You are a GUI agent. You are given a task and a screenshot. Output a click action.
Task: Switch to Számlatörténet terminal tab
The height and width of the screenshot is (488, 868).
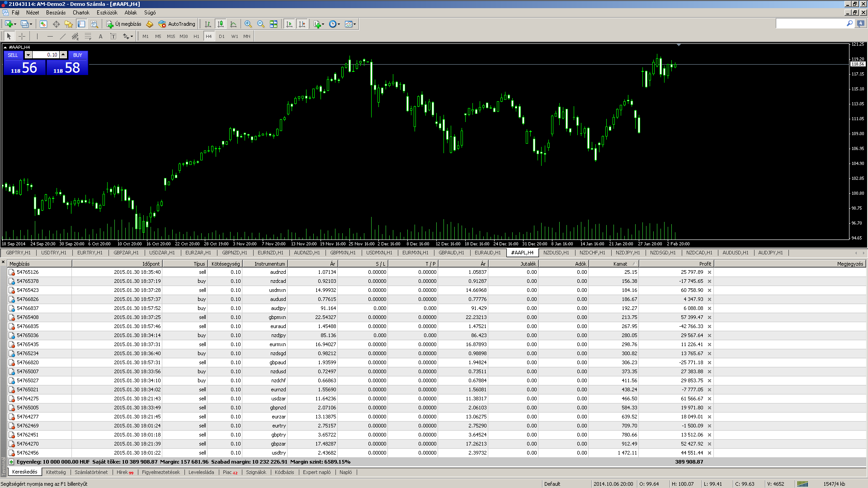[91, 472]
